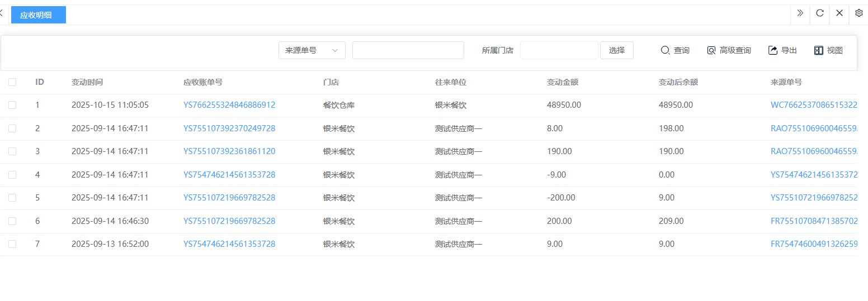Click the double-chevron scroll tabs right icon
This screenshot has height=301, width=868.
pyautogui.click(x=800, y=13)
